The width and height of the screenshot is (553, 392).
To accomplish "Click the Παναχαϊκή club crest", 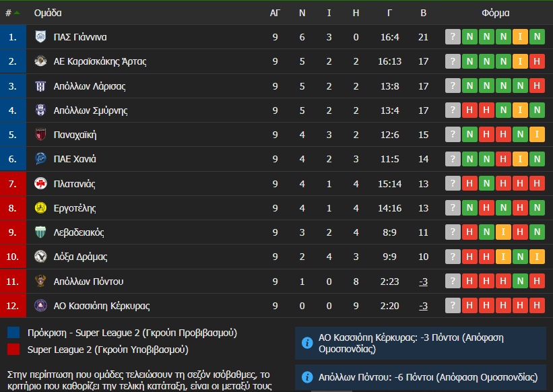I will pyautogui.click(x=40, y=135).
